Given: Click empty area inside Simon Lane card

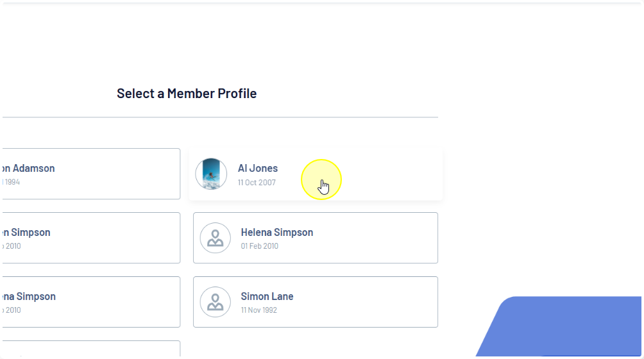Looking at the screenshot, I should coord(372,302).
